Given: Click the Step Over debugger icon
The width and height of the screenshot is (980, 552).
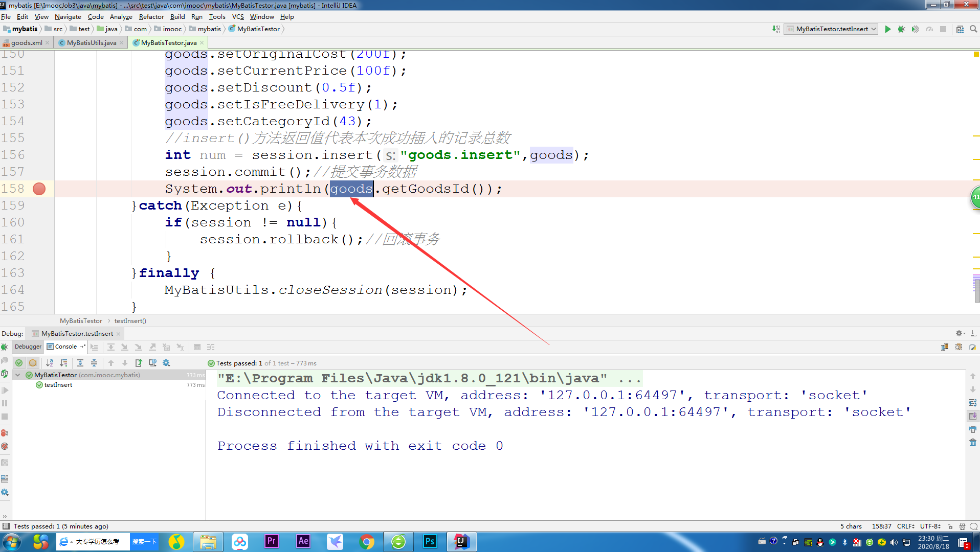Looking at the screenshot, I should pyautogui.click(x=110, y=347).
